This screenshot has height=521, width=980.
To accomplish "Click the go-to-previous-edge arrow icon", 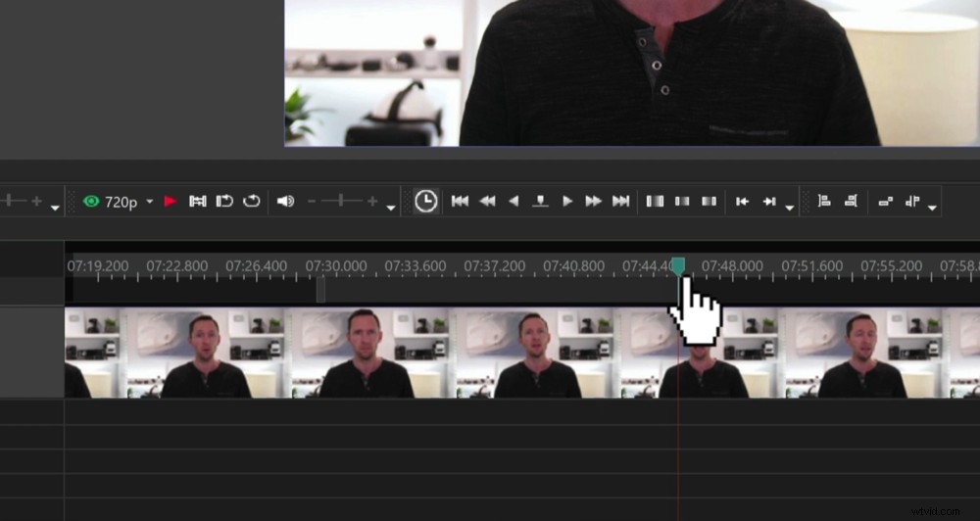I will click(742, 201).
